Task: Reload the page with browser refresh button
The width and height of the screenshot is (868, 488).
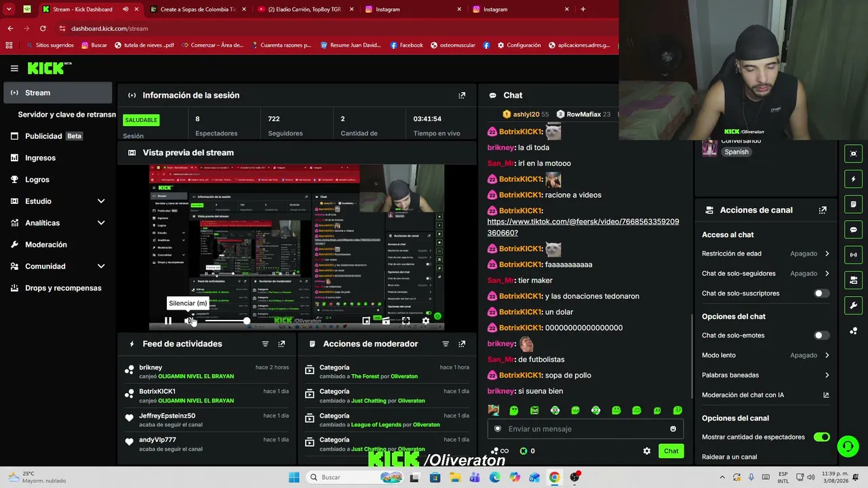Action: [43, 28]
